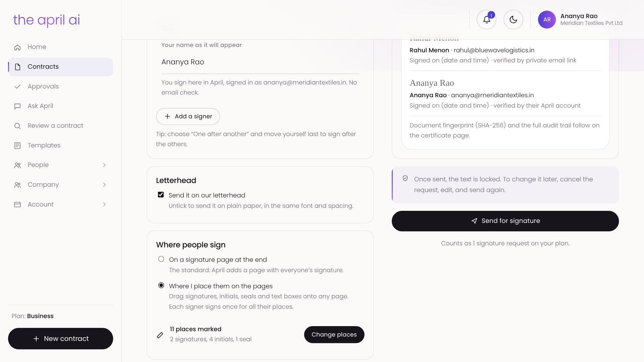
Task: Expand the Account submenu chevron
Action: [104, 204]
